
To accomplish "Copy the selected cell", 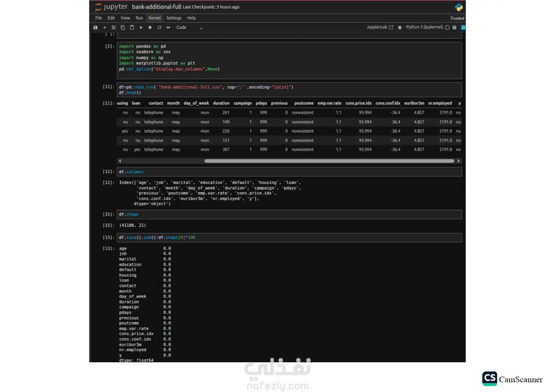I will coord(123,28).
